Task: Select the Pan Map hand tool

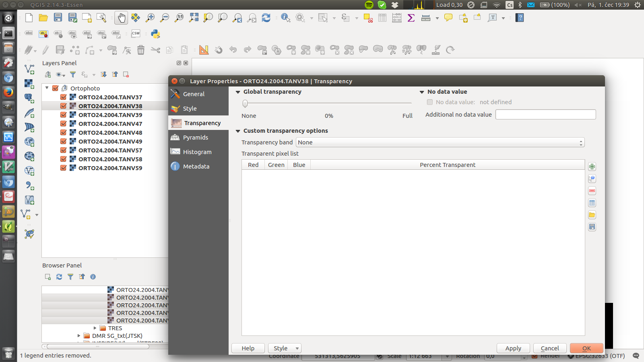Action: click(121, 18)
